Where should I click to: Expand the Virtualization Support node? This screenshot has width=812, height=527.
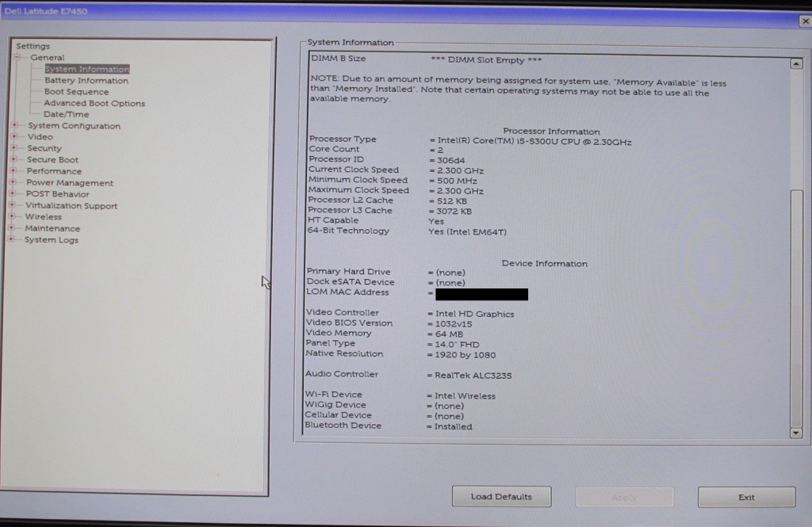pyautogui.click(x=13, y=205)
